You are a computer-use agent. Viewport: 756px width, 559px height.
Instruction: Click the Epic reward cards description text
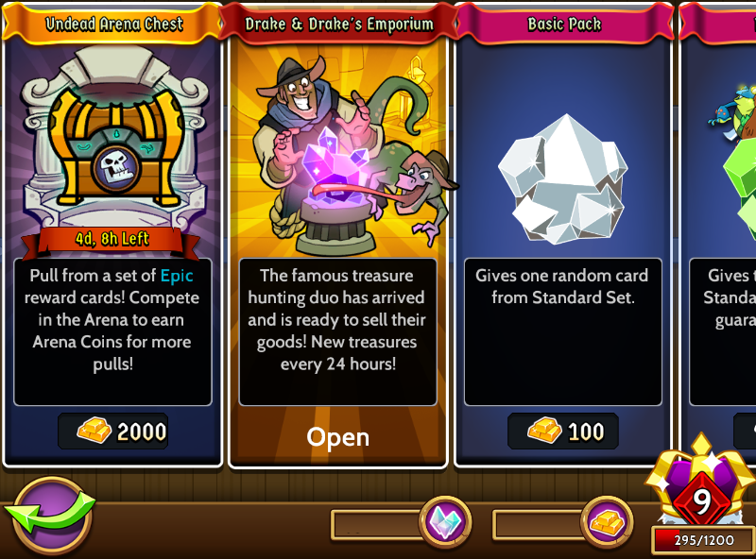point(112,319)
